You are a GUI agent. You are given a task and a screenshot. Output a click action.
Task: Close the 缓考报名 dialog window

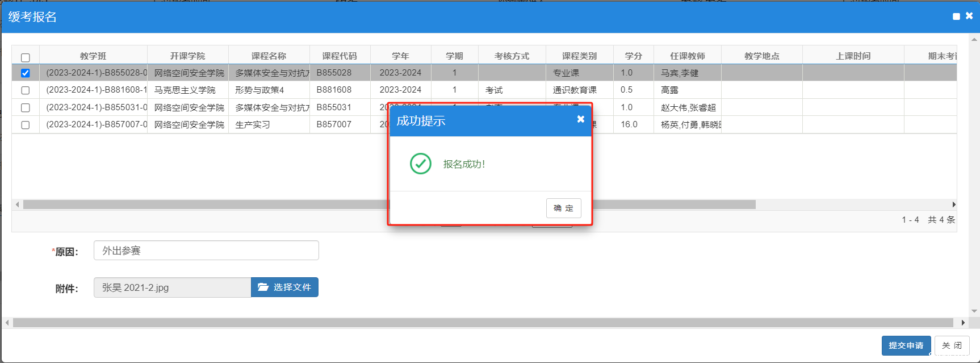point(969,16)
